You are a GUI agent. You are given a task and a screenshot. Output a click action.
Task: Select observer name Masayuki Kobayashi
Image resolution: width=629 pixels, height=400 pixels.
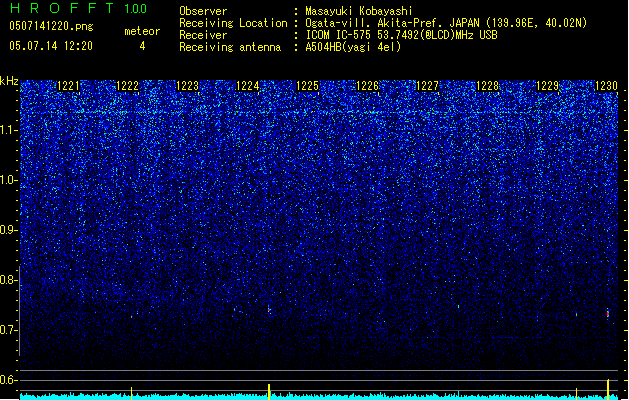359,11
